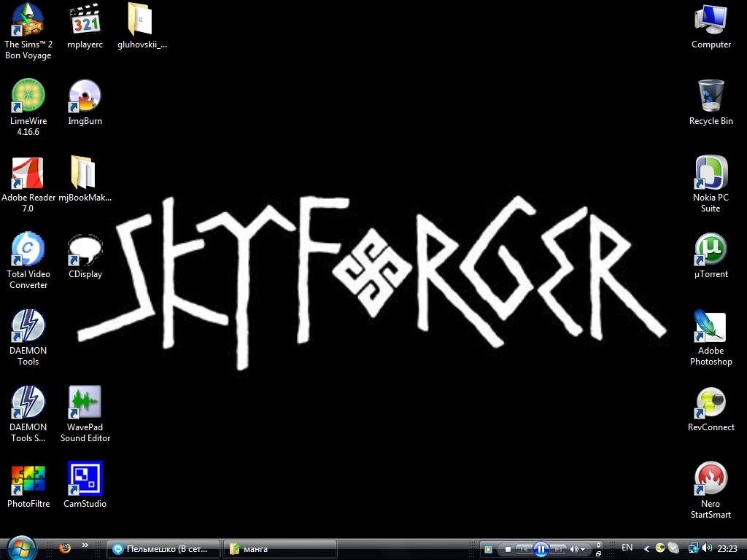Click the 23:23 taskbar clock
Screen dimensions: 747x560
pos(727,549)
